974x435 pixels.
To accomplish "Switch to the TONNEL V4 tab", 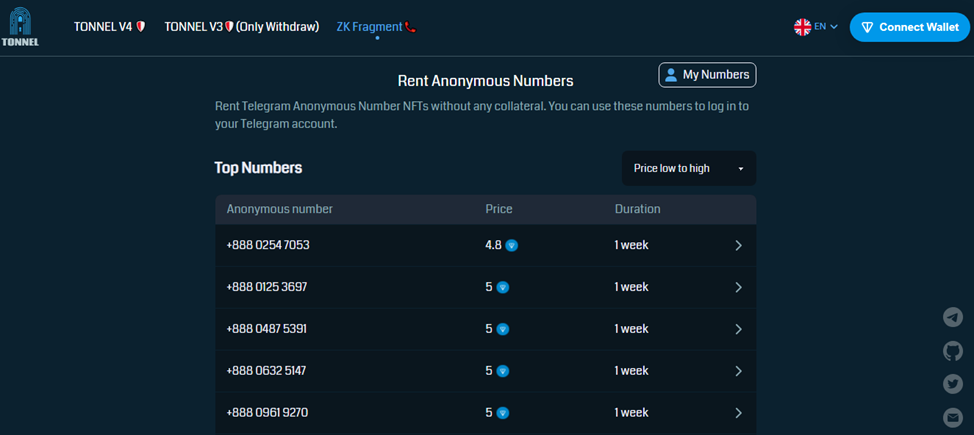I will 109,27.
